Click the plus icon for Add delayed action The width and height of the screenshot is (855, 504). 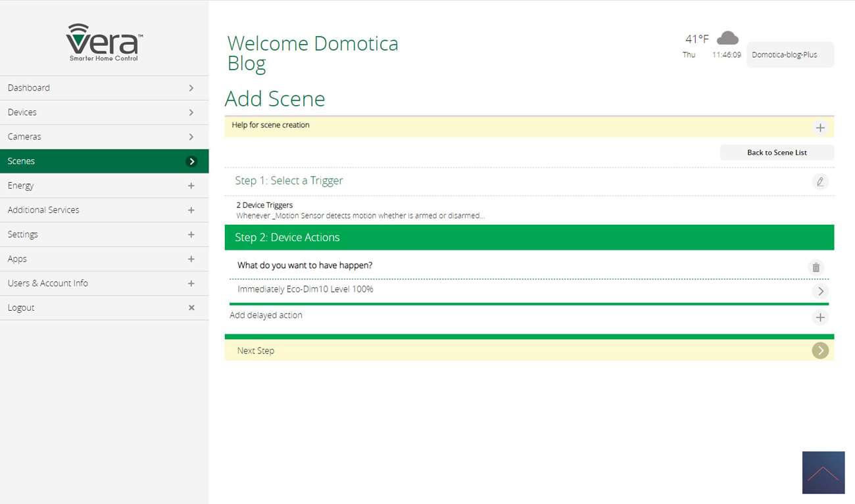tap(819, 317)
